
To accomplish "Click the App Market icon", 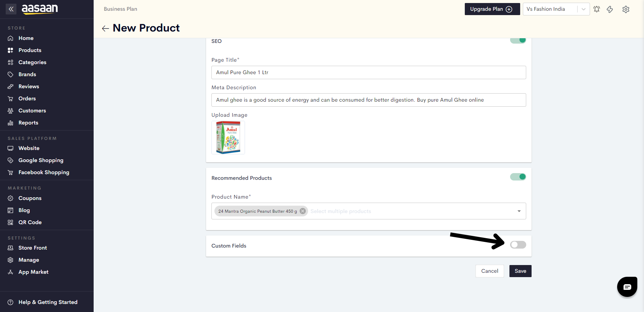I will pos(10,272).
